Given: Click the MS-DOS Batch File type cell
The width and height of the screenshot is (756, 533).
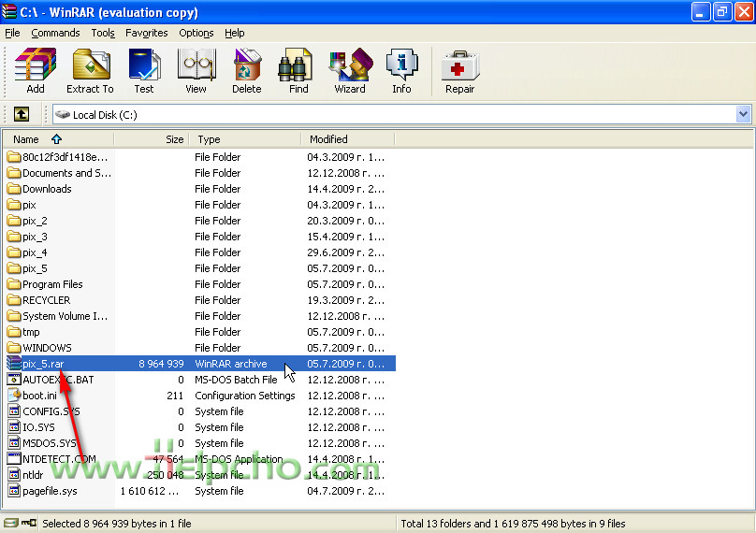Looking at the screenshot, I should coord(236,380).
